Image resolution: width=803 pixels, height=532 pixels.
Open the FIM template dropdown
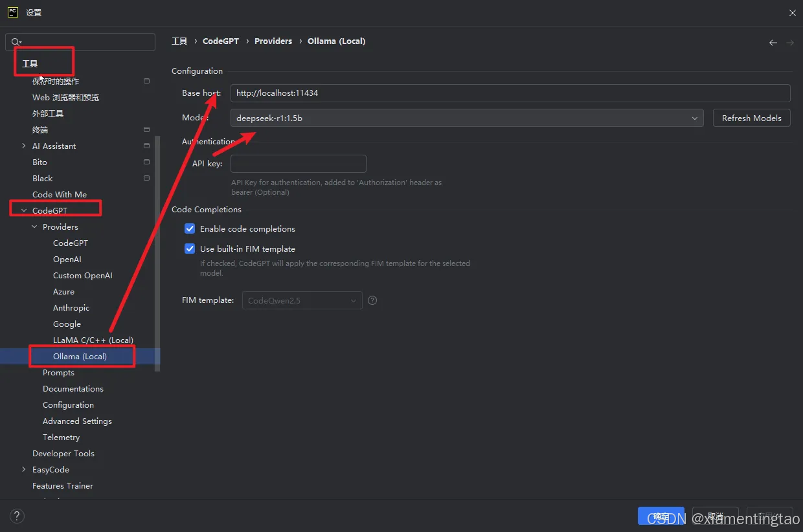tap(302, 300)
